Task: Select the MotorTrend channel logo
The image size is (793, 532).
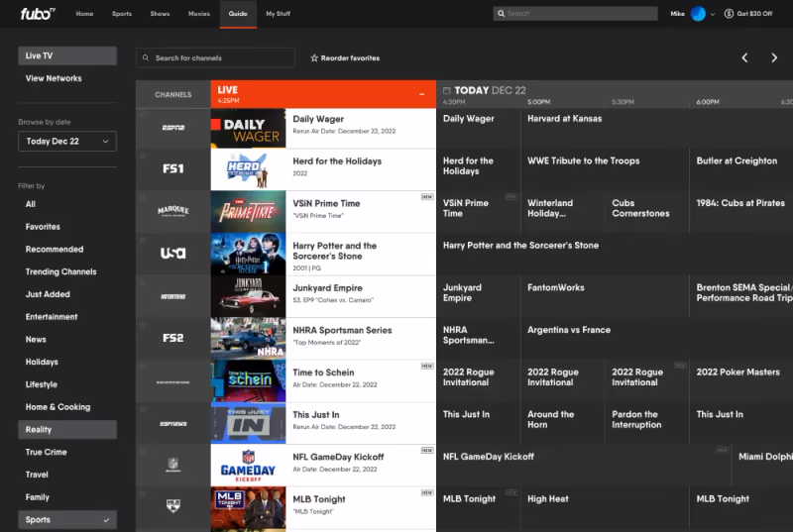Action: pos(172,296)
